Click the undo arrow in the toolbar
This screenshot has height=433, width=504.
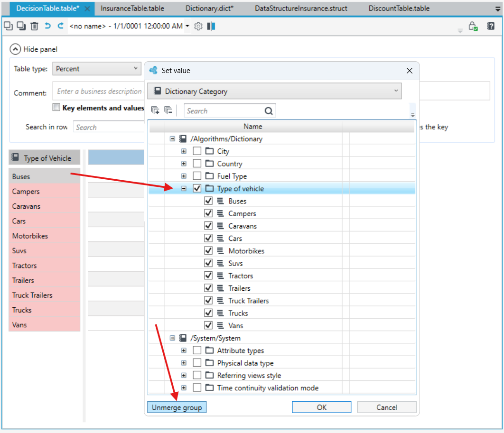47,26
